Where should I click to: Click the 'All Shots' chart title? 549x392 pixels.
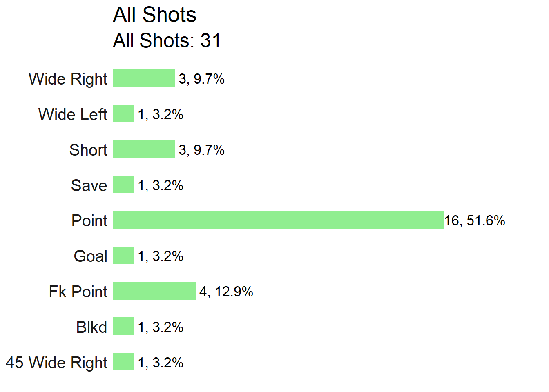(154, 15)
